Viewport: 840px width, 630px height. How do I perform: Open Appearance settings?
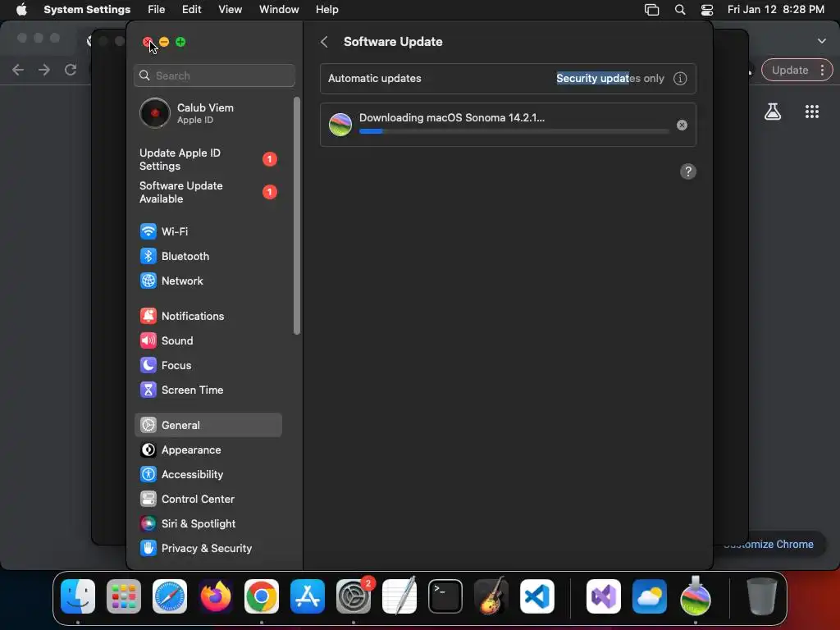point(208,450)
